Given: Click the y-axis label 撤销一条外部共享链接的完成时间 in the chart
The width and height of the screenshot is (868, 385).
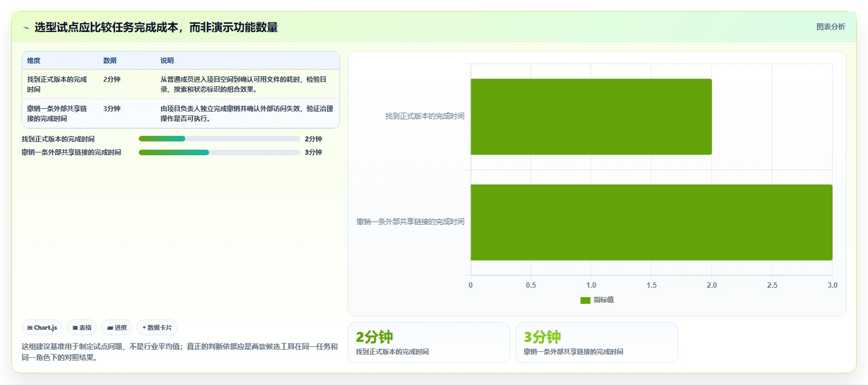Looking at the screenshot, I should [x=410, y=221].
